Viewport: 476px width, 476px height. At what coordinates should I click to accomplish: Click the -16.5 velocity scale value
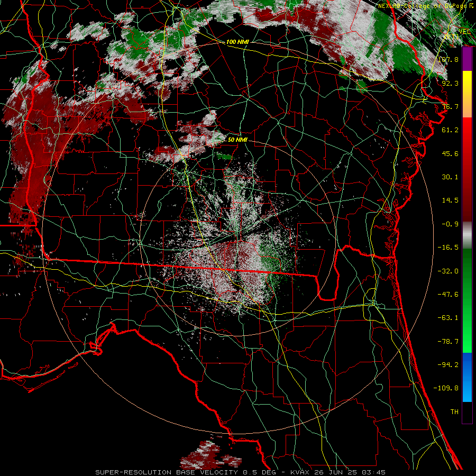[448, 248]
